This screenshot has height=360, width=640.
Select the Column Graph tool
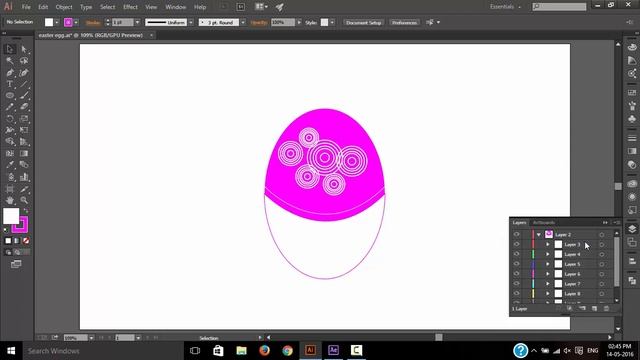pos(24,177)
